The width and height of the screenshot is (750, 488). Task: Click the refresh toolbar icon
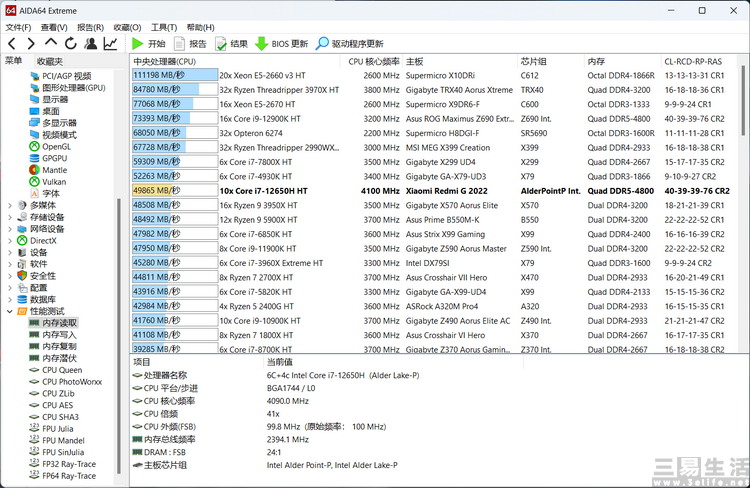71,44
